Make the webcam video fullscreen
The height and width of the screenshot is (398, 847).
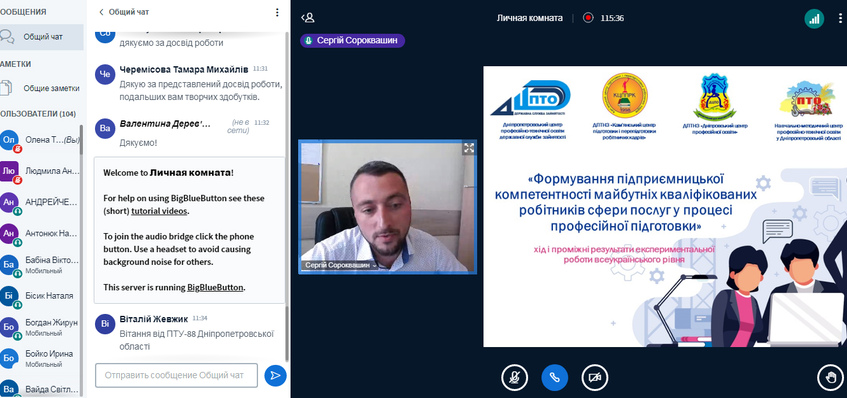coord(468,148)
